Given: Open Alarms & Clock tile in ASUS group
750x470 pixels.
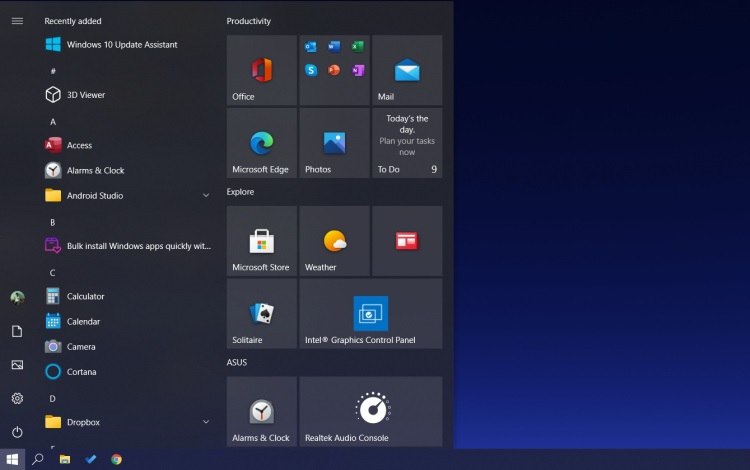Looking at the screenshot, I should [x=262, y=411].
